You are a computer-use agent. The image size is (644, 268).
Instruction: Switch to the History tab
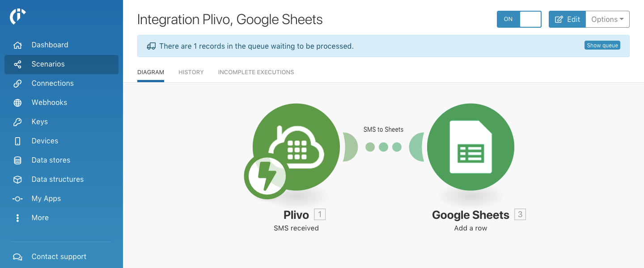191,72
